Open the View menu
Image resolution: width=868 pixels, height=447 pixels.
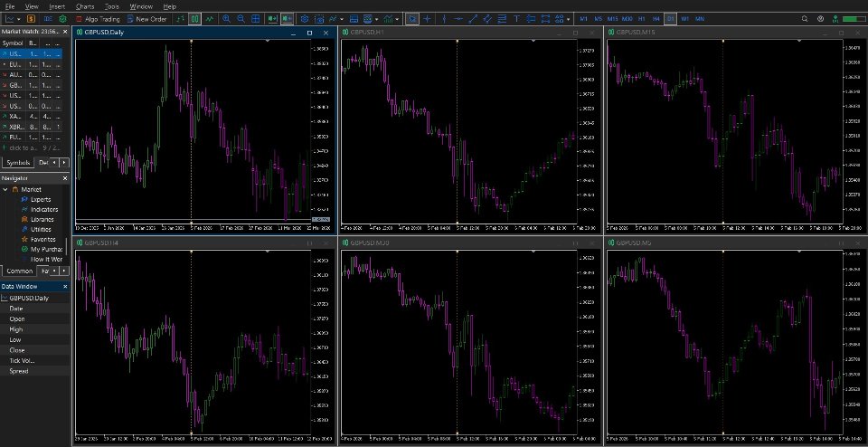[x=32, y=6]
